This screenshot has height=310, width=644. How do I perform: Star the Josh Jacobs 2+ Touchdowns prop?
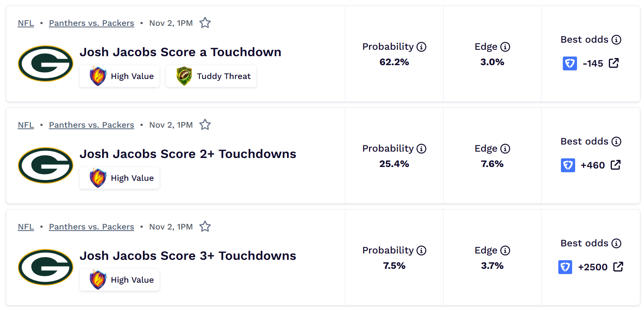pyautogui.click(x=205, y=125)
